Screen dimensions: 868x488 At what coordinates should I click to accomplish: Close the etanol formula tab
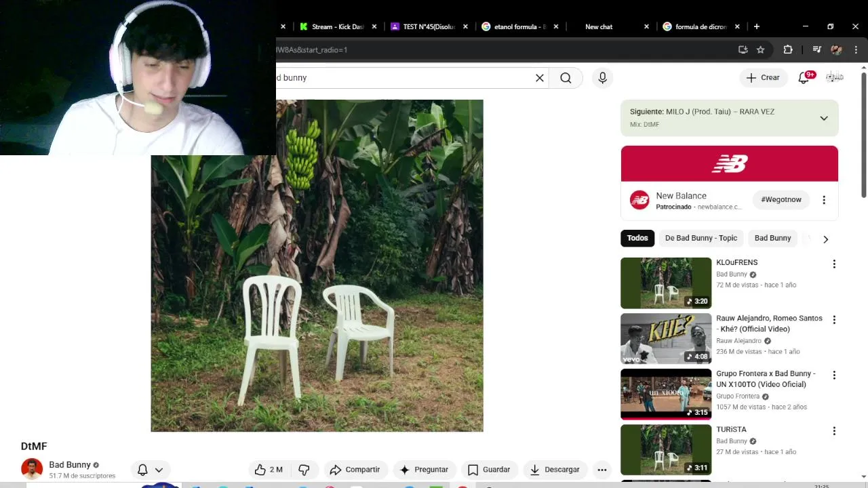click(x=556, y=26)
